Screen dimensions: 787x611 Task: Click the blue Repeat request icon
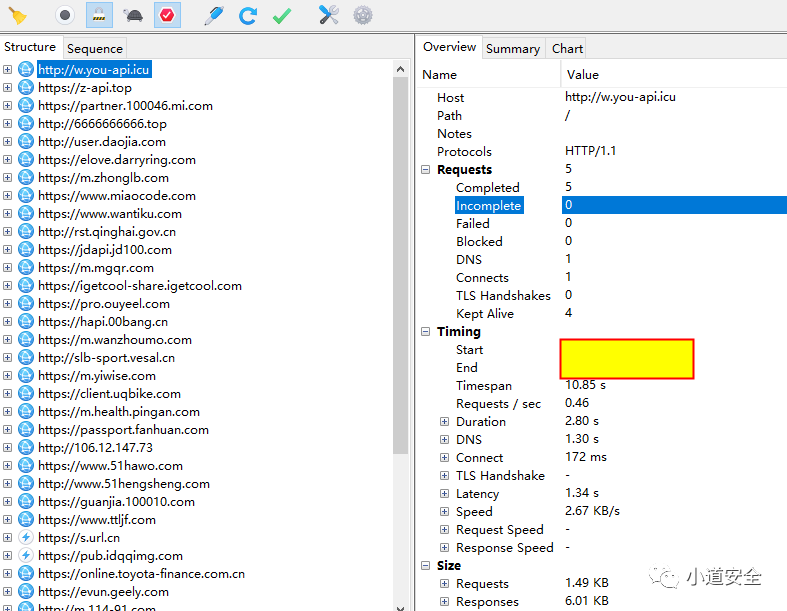[248, 15]
